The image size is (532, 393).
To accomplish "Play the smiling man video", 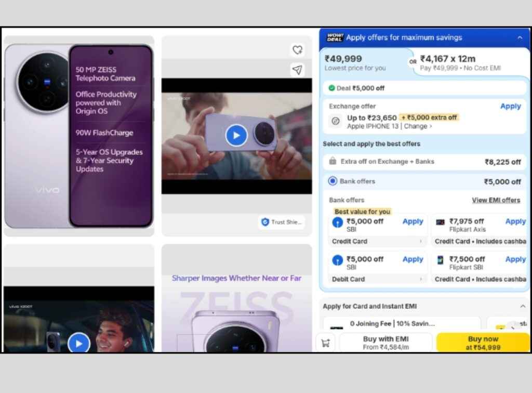I will [x=79, y=343].
